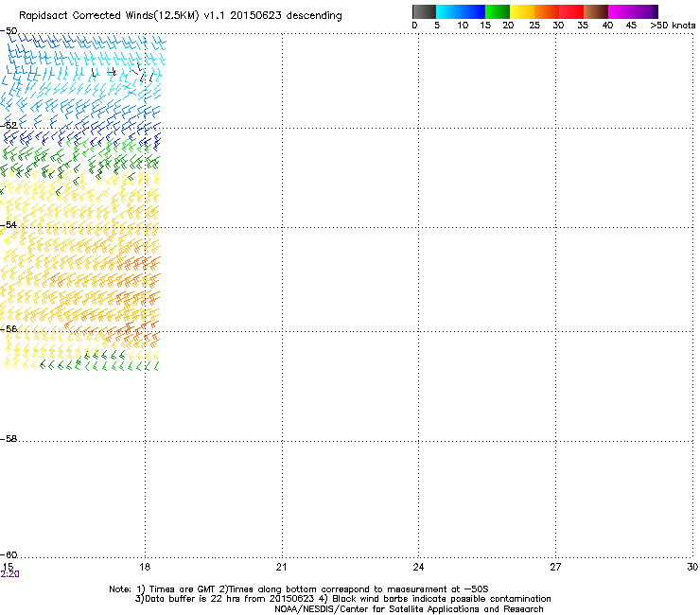Click the orange 25-30 knots color segment
This screenshot has height=615, width=700.
(547, 11)
